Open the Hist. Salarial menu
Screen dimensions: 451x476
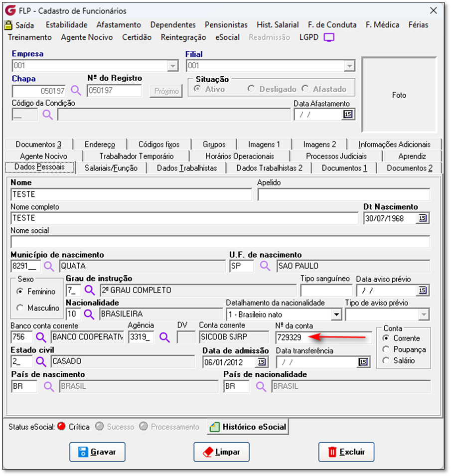pyautogui.click(x=278, y=25)
